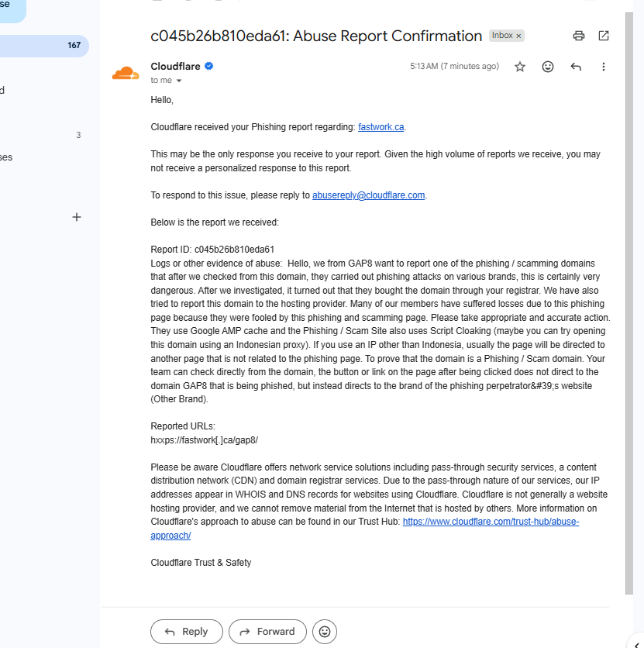
Task: Click 'Reported URLs:' heading
Action: tap(183, 426)
